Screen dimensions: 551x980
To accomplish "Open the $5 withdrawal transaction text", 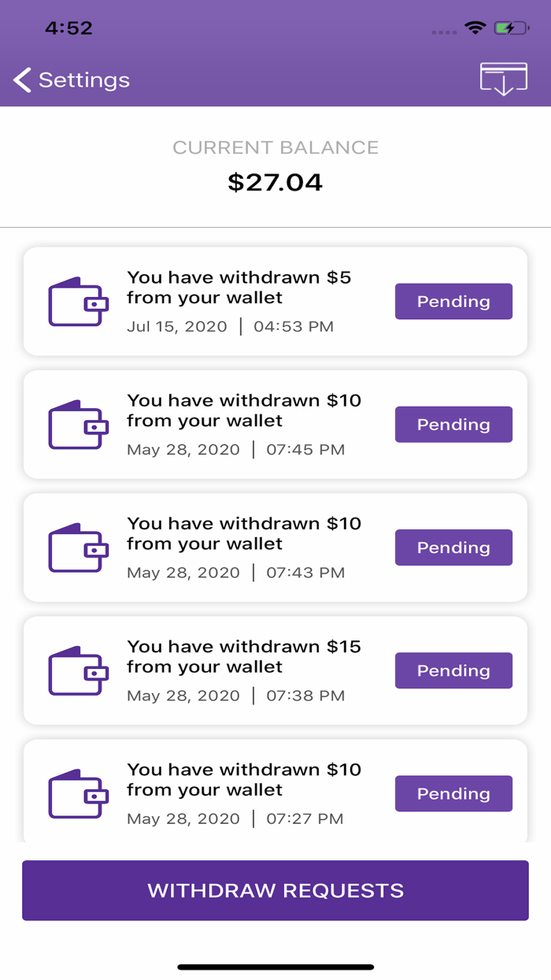I will tap(239, 288).
